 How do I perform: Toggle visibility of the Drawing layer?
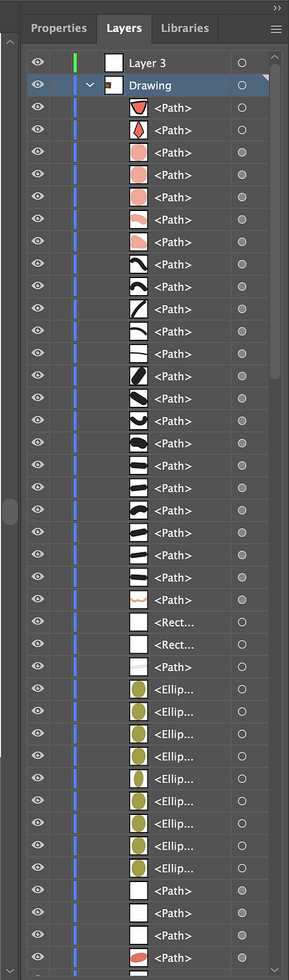pos(38,85)
